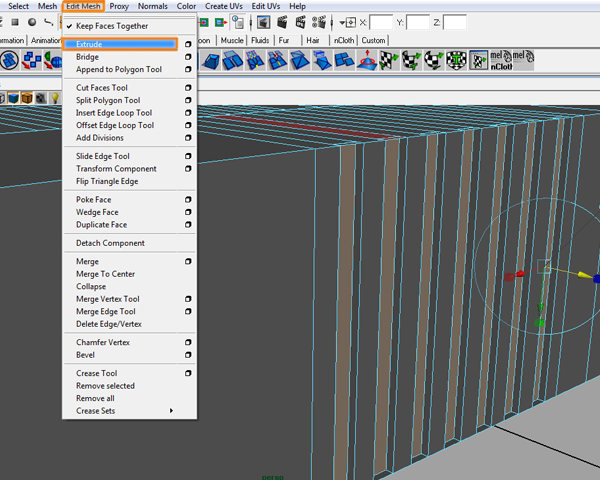Select the Bridge menu entry

(x=87, y=57)
